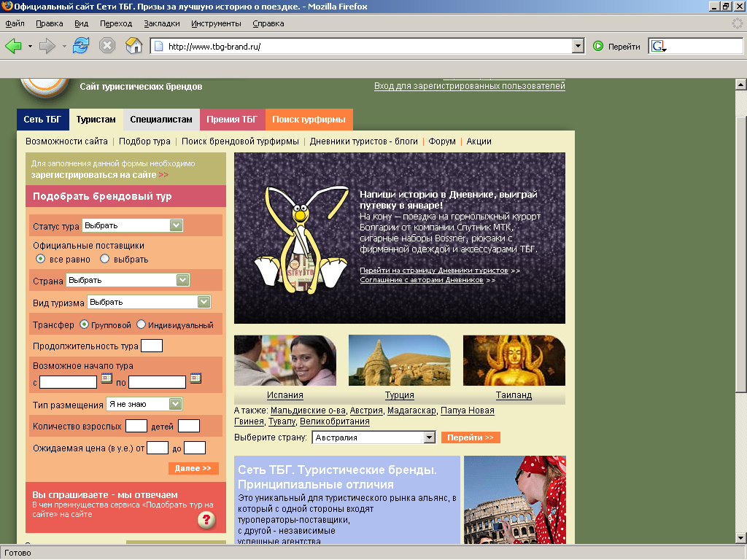The image size is (747, 560).
Task: Open the Справка menu
Action: click(268, 23)
